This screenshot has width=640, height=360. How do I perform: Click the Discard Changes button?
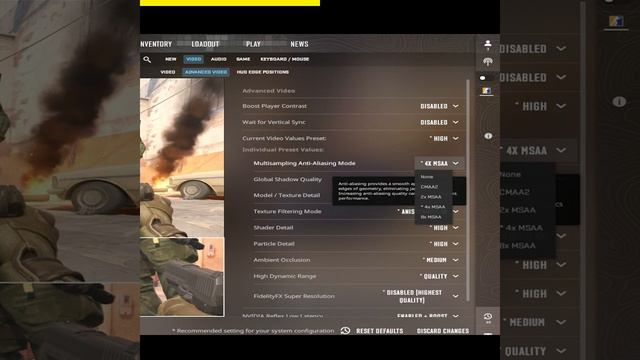click(443, 331)
